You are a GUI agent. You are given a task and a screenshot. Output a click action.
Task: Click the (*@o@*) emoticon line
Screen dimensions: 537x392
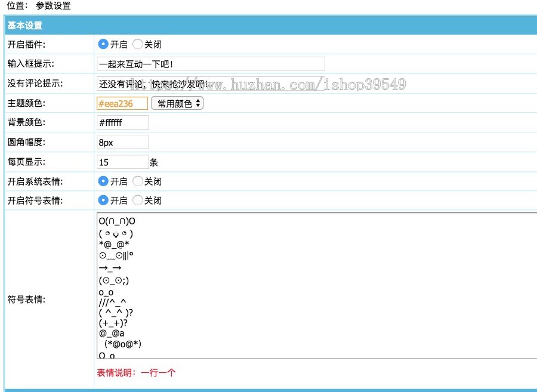click(122, 344)
